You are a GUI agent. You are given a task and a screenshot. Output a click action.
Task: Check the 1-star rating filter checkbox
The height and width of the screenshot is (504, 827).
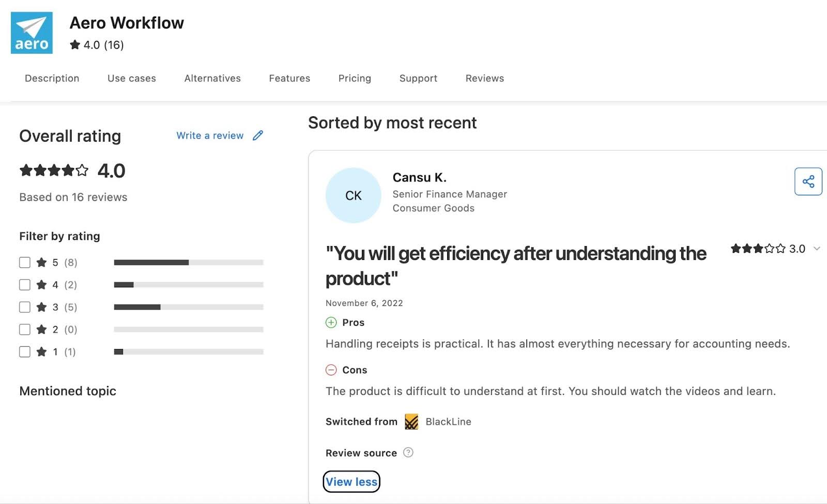click(24, 352)
